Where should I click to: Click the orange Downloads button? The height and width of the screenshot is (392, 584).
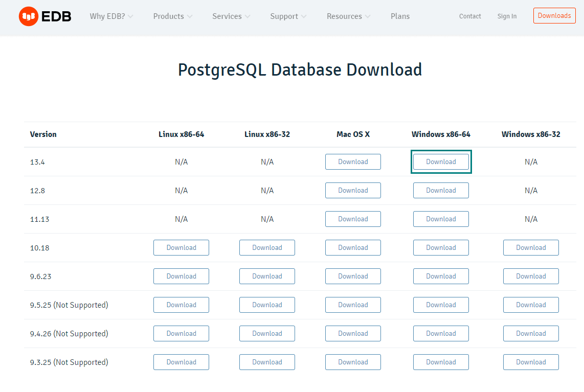point(554,16)
